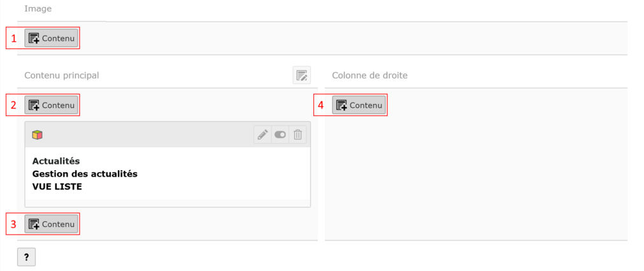The image size is (644, 271).
Task: Add Contenu below the Actualités element
Action: coord(52,224)
